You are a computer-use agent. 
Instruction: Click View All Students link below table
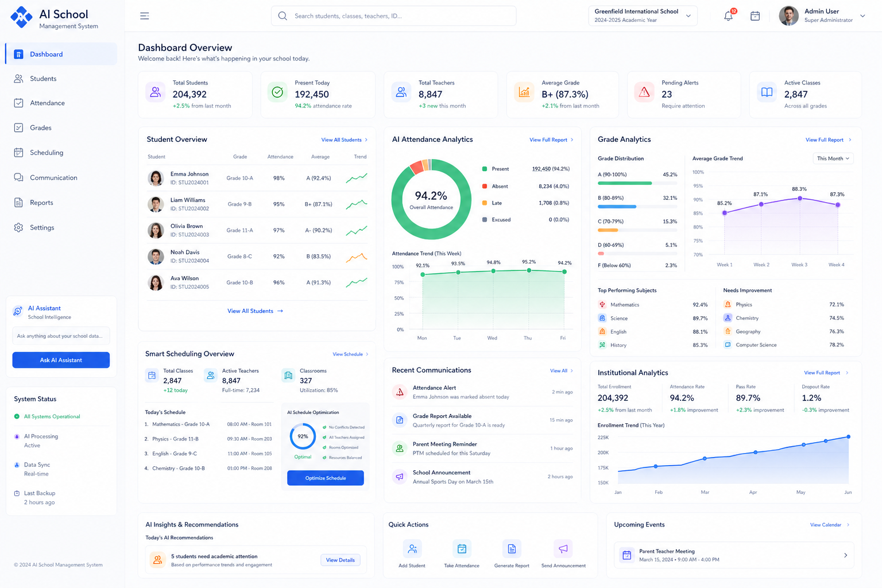pyautogui.click(x=256, y=311)
